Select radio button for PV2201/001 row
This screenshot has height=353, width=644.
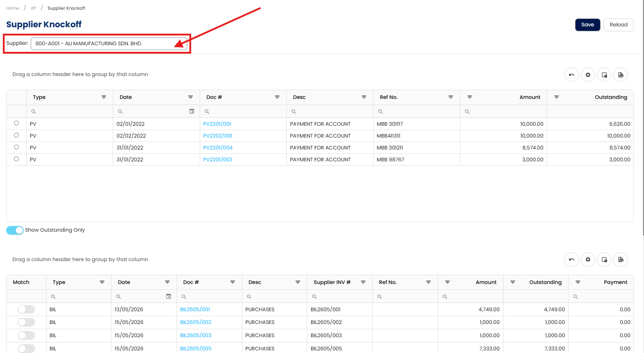17,124
